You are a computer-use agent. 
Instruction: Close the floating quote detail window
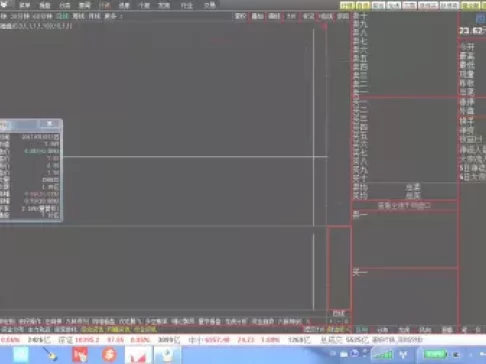[x=49, y=124]
